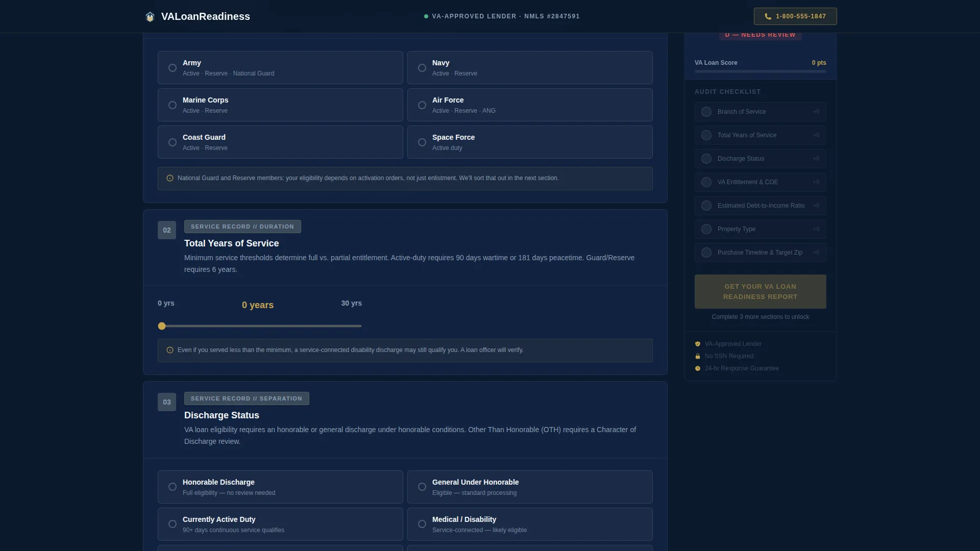The height and width of the screenshot is (551, 980).
Task: Select the Navy branch option
Action: (530, 68)
